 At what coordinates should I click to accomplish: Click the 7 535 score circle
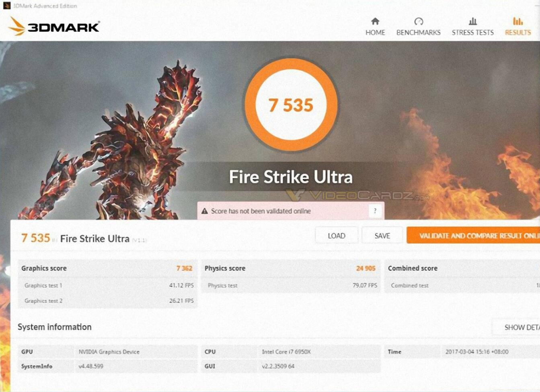pyautogui.click(x=291, y=105)
